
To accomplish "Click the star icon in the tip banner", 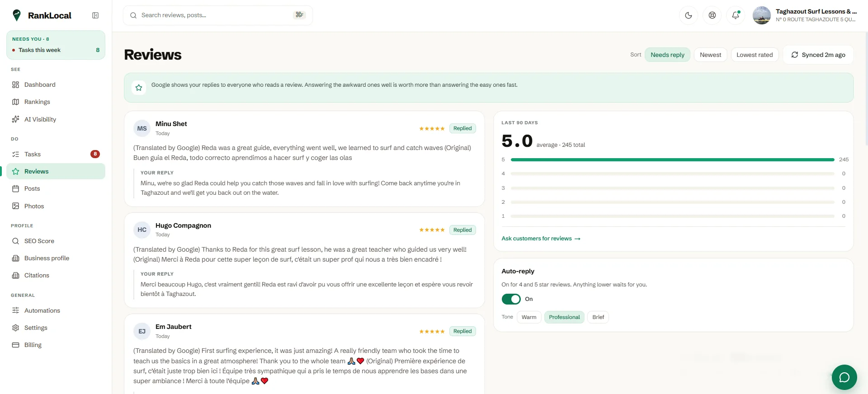I will 139,88.
